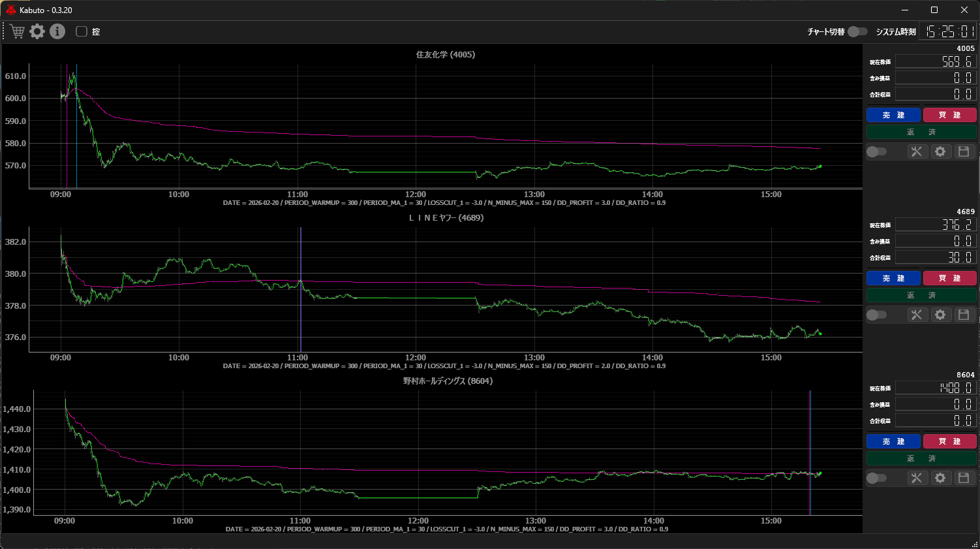Click the Kabuto app icon in title bar
This screenshot has height=549, width=980.
point(10,10)
